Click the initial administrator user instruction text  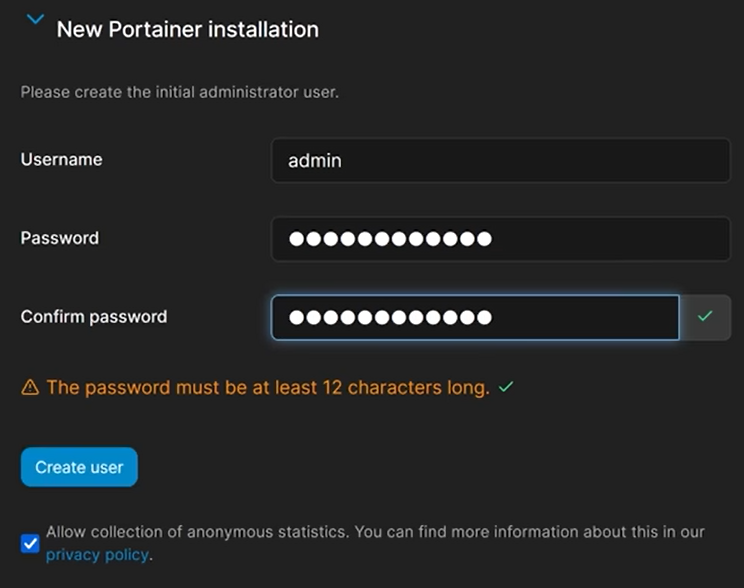click(x=180, y=93)
